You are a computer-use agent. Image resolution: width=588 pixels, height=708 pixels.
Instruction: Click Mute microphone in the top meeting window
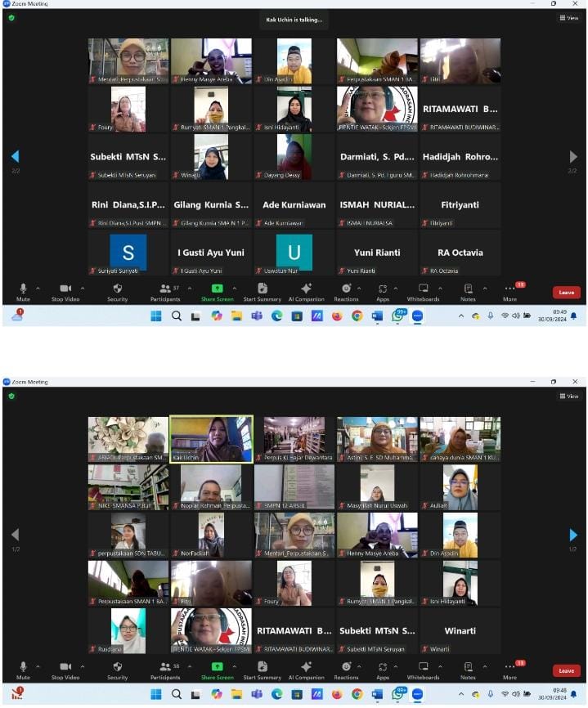point(23,291)
